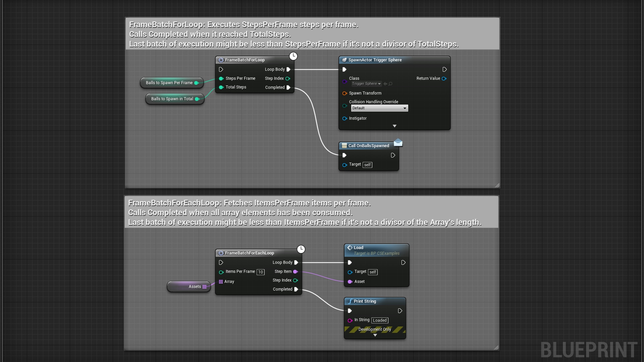Click the self Target field on Call OnBallsSpawned
The width and height of the screenshot is (644, 362).
[367, 165]
